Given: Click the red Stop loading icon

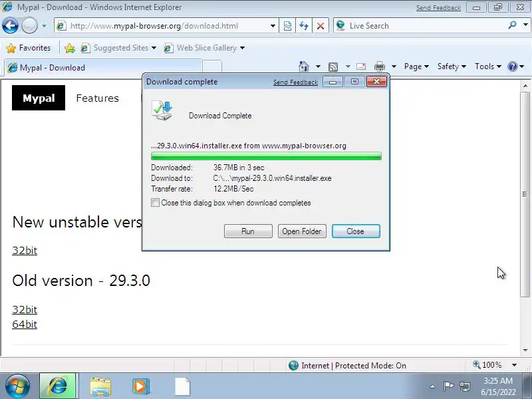Looking at the screenshot, I should coord(321,26).
